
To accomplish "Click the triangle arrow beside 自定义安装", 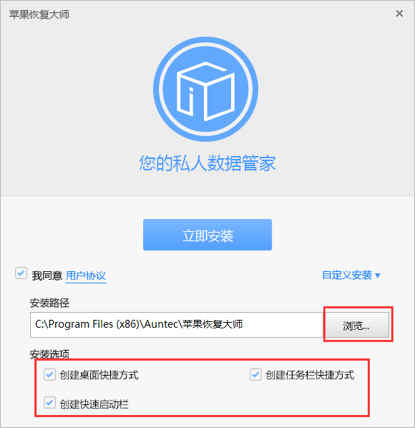I will (377, 275).
